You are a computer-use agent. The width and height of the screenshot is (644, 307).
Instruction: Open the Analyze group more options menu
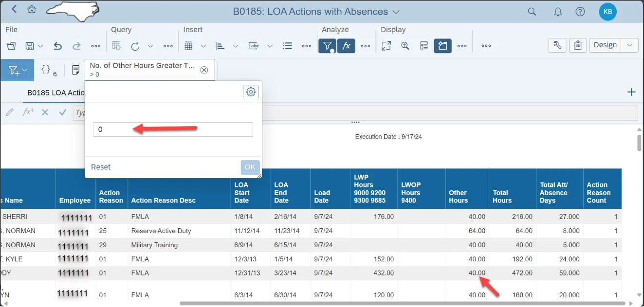click(x=366, y=46)
